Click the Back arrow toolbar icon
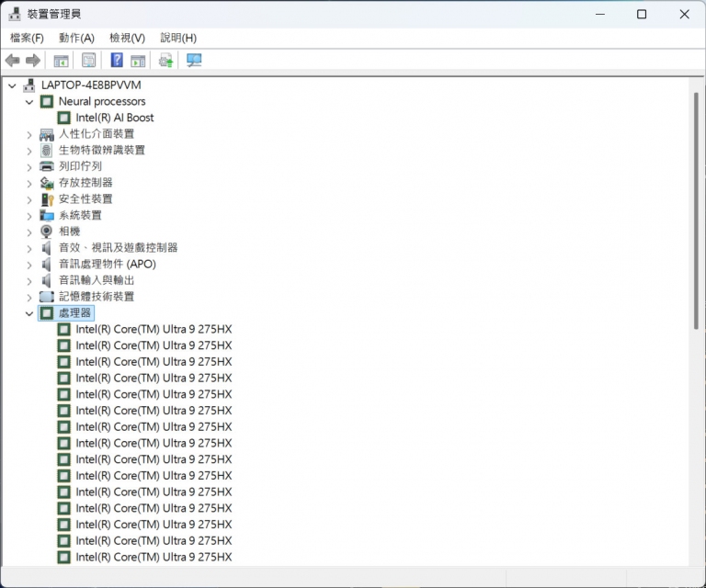Viewport: 706px width, 588px height. coord(13,61)
